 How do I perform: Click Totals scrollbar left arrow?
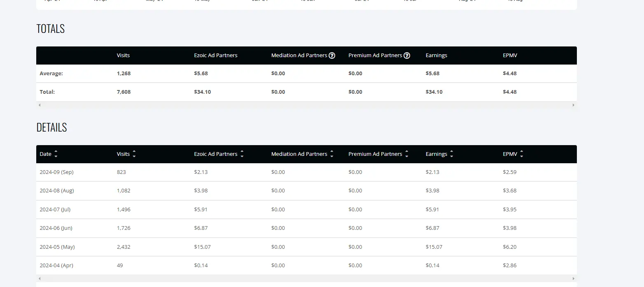pyautogui.click(x=40, y=105)
